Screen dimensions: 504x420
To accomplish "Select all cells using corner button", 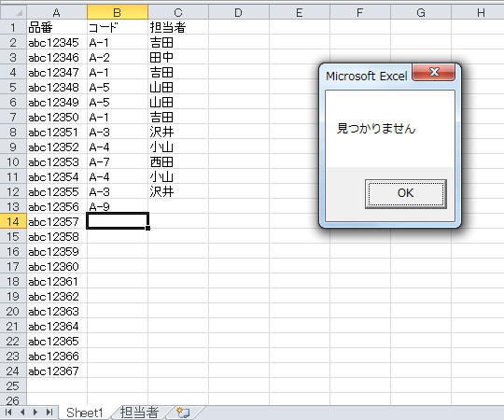I will [13, 12].
